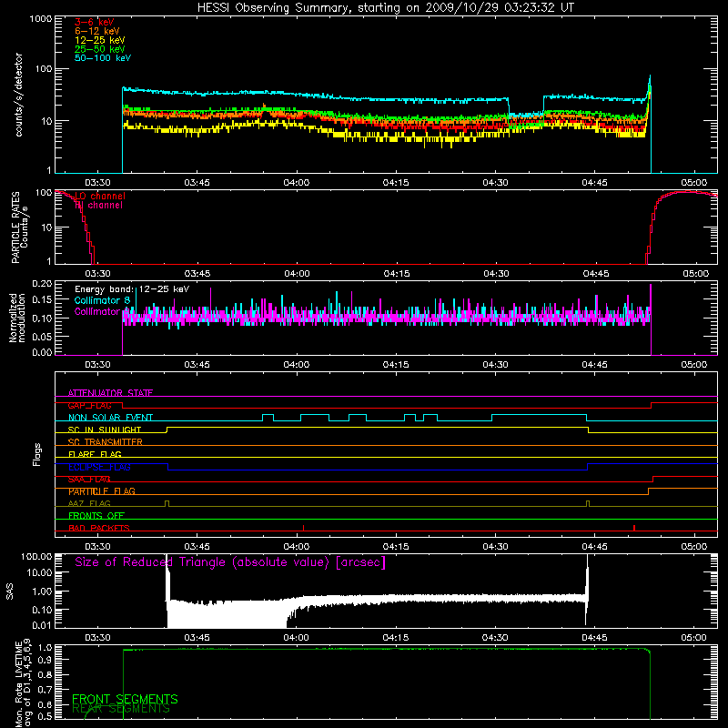Click the 'FLARE_FLAG' flag label

click(x=95, y=454)
